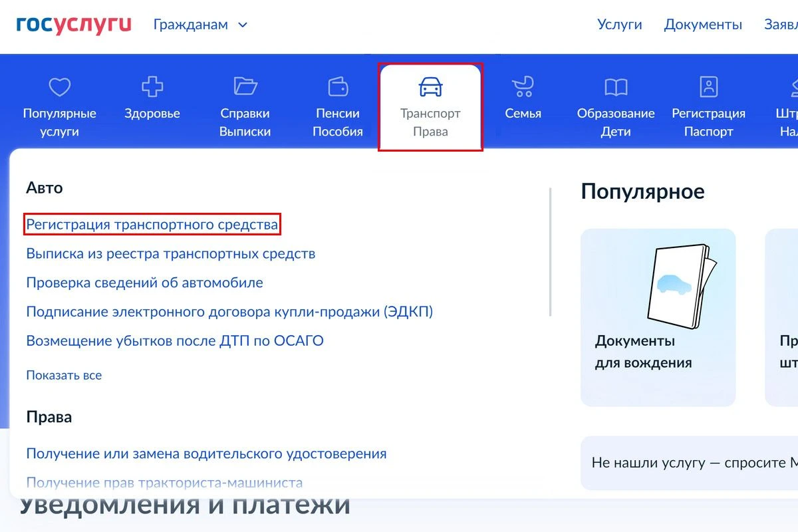Select the Здоровье cross icon
The height and width of the screenshot is (532, 798).
click(152, 86)
